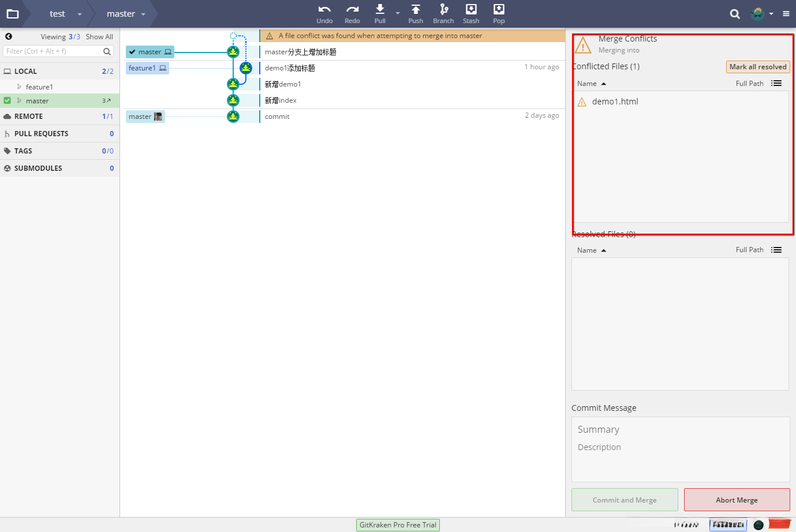
Task: Toggle the checked master local branch checkbox
Action: pos(7,100)
